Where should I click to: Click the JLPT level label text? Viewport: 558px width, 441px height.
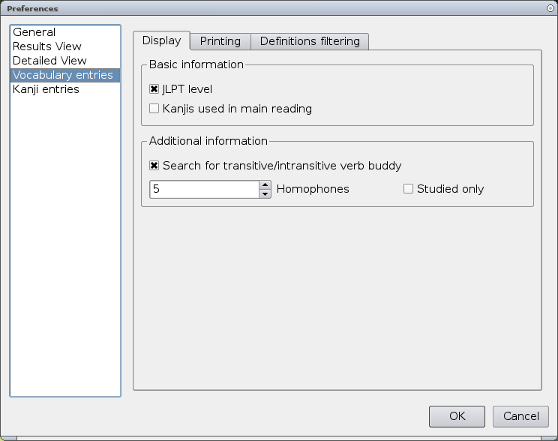click(187, 89)
